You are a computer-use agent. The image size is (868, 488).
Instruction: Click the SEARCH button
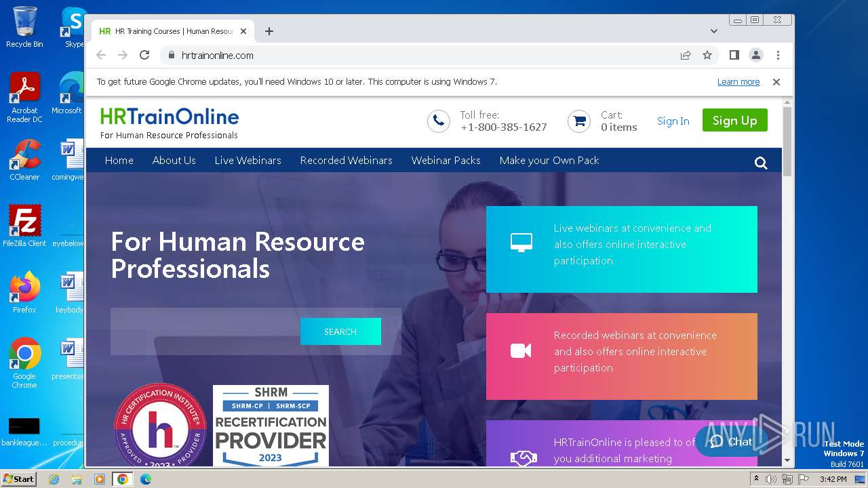tap(340, 331)
